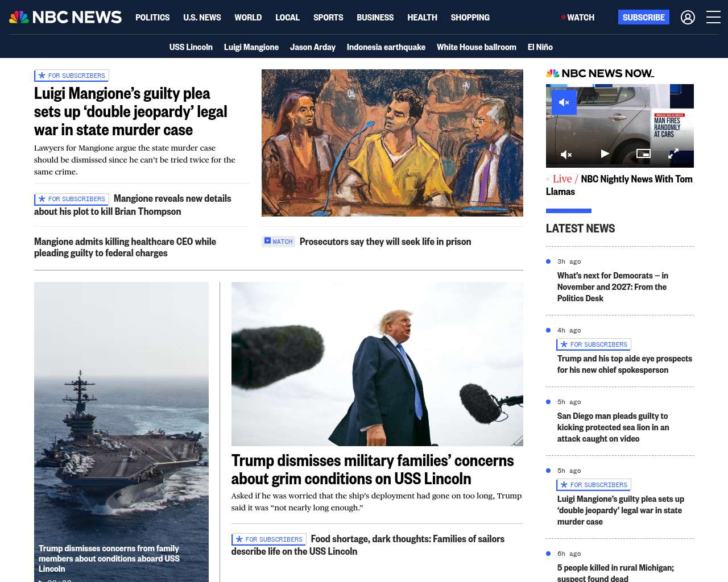Unmute video with the blue speaker button
The image size is (728, 582).
click(x=564, y=102)
